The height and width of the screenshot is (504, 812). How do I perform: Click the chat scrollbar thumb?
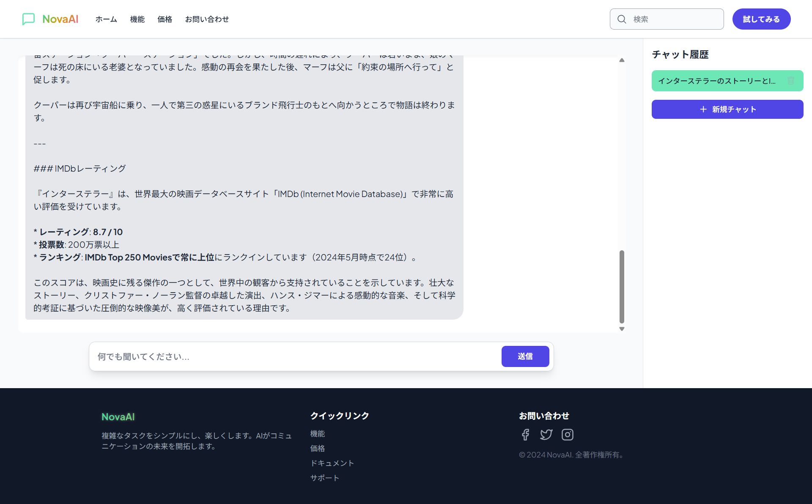coord(622,287)
